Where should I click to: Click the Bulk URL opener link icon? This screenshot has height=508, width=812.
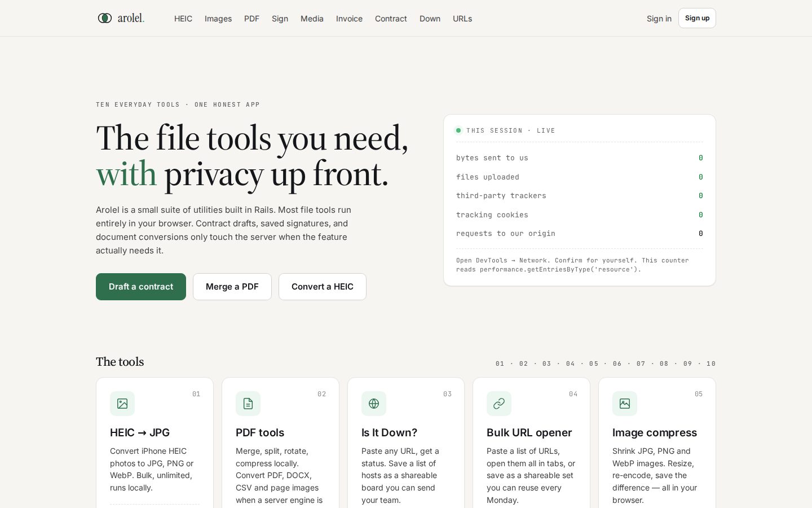(499, 404)
